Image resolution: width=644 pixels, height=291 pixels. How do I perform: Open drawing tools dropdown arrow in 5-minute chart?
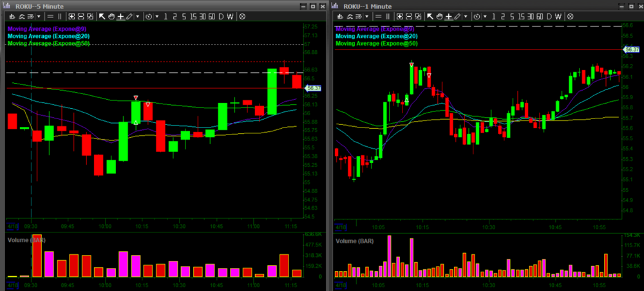point(138,16)
